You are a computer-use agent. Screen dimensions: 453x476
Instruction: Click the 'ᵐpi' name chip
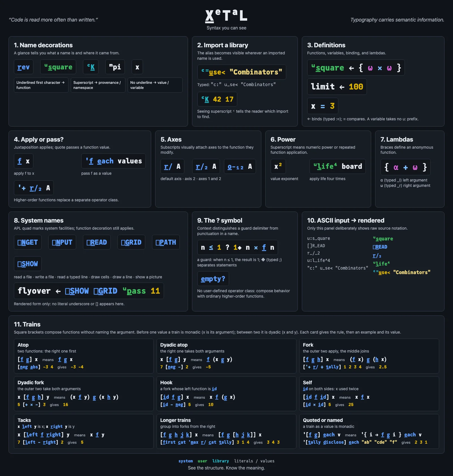coord(115,67)
